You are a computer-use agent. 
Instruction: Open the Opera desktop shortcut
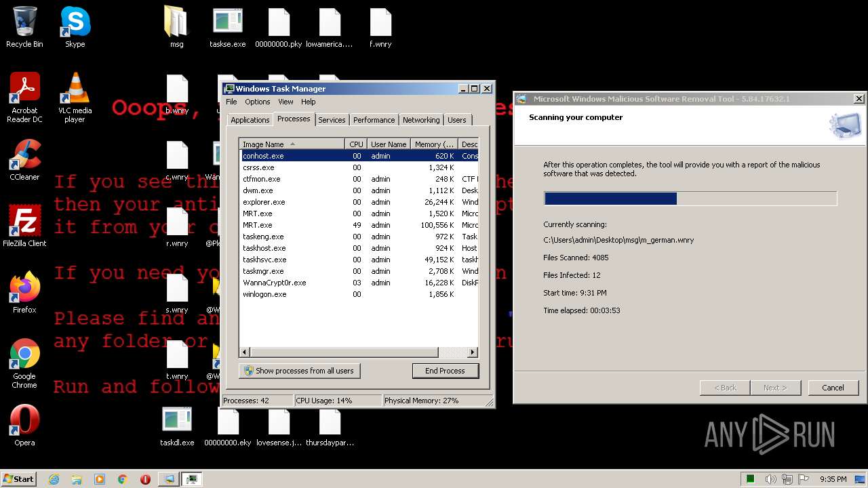pos(24,426)
